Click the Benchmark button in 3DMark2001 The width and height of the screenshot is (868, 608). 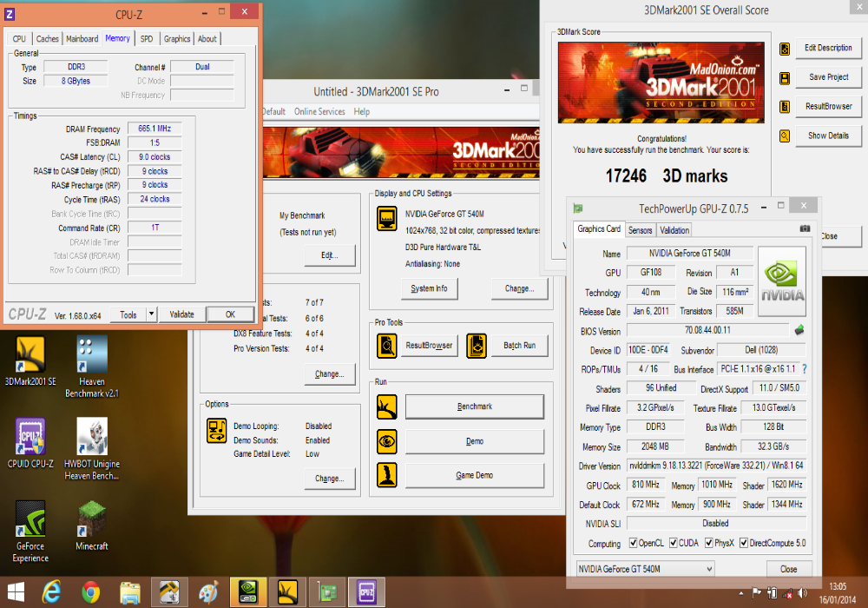[475, 406]
